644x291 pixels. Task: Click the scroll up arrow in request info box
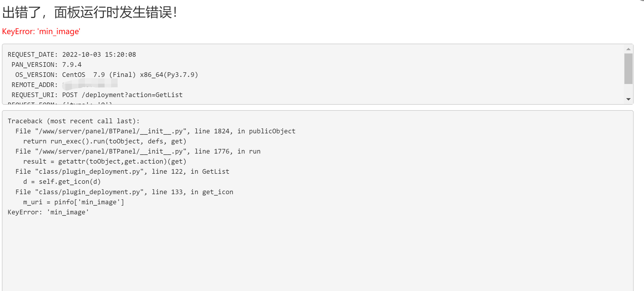(x=628, y=49)
